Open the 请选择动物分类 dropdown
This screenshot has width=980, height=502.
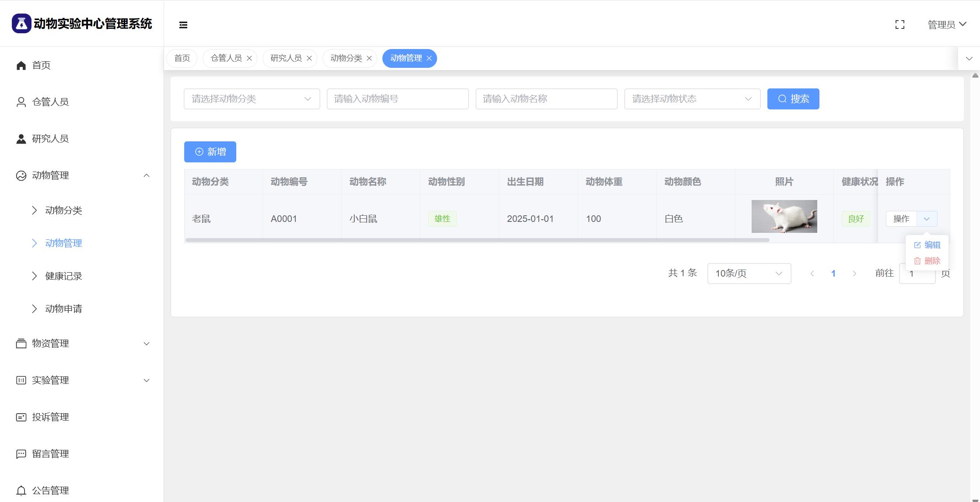pos(252,99)
